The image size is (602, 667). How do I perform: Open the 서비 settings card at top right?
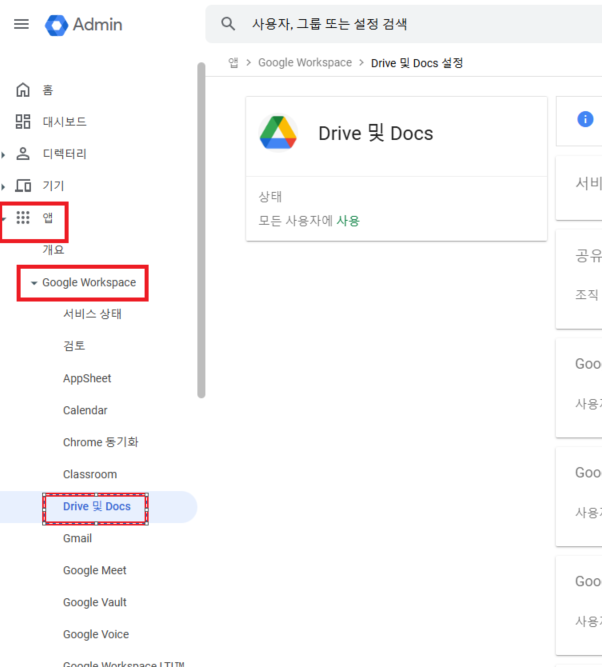point(579,188)
